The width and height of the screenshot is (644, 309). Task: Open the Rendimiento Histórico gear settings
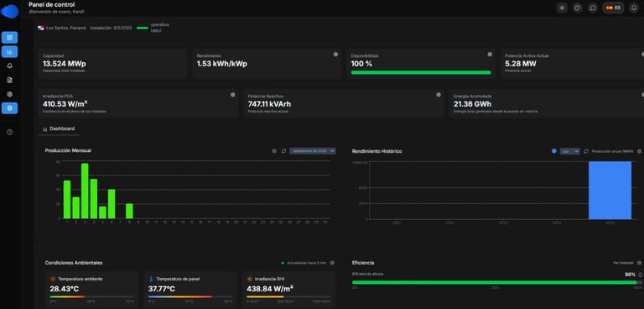pyautogui.click(x=639, y=151)
